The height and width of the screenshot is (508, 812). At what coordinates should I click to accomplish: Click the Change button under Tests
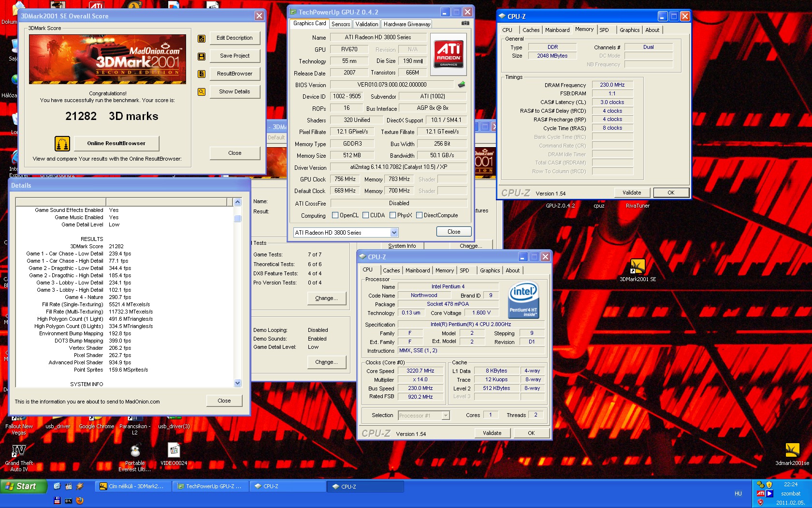[326, 299]
